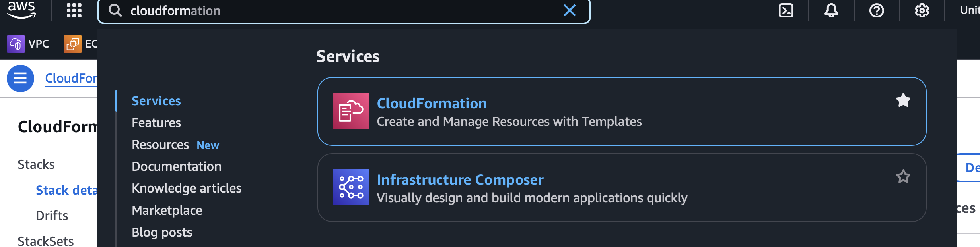The image size is (980, 247).
Task: Open Drifts in the side navigation
Action: click(52, 216)
